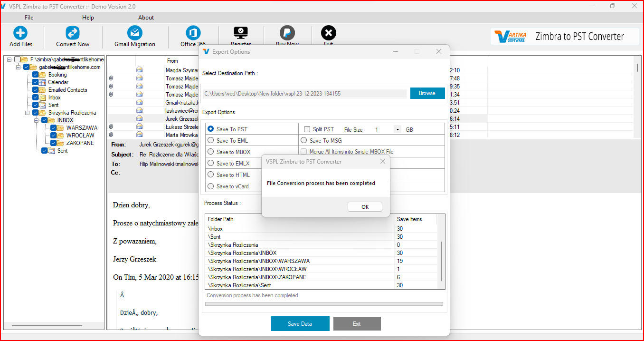Select the Save to vCard radio button
The height and width of the screenshot is (341, 644).
point(211,186)
